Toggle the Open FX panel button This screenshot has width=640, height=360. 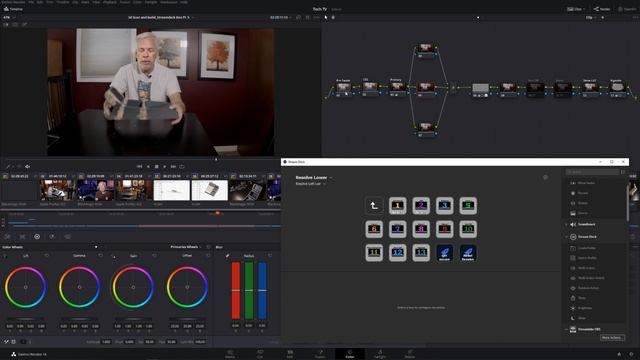point(628,9)
